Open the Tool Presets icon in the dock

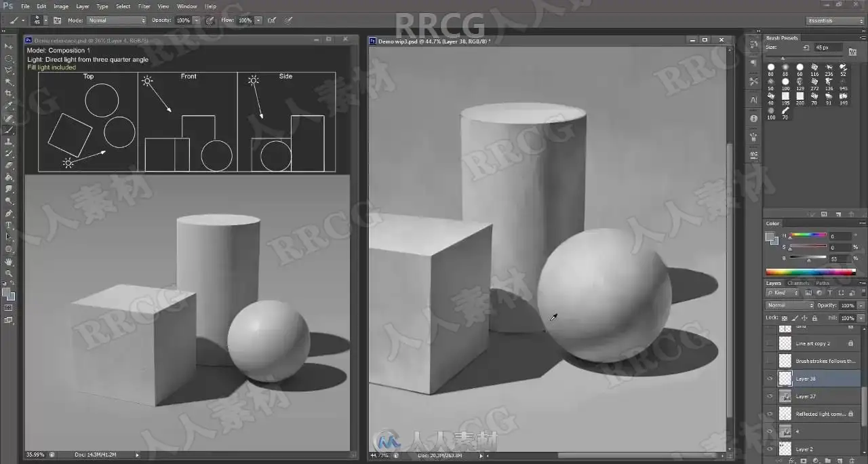click(x=753, y=81)
